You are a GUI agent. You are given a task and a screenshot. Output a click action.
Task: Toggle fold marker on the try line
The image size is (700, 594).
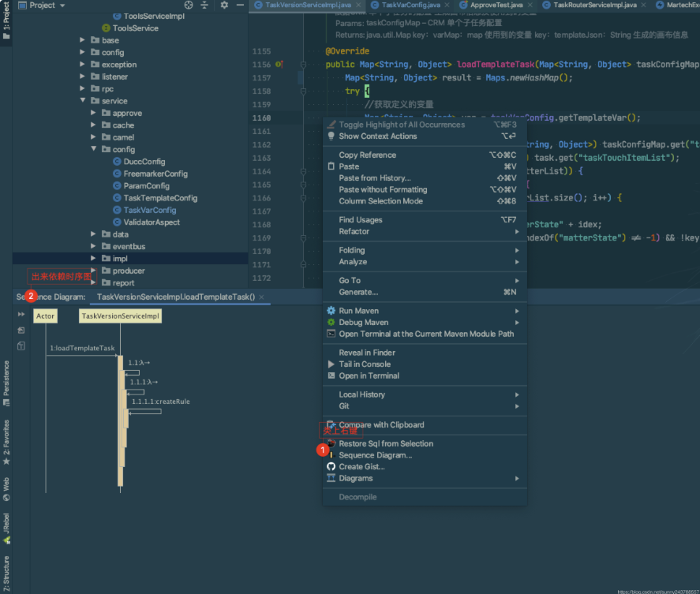[303, 91]
